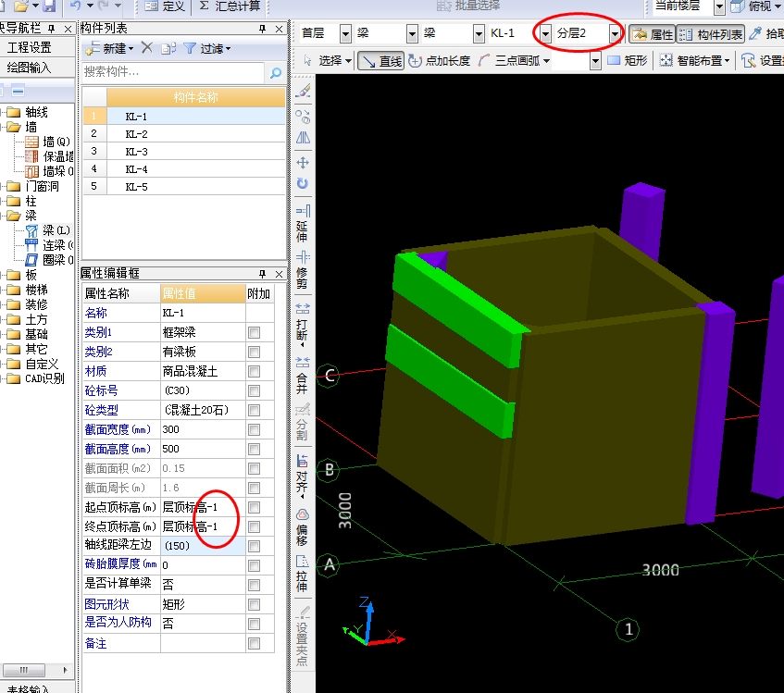Click the 构件列表 toolbar button
784x693 pixels.
pyautogui.click(x=711, y=34)
